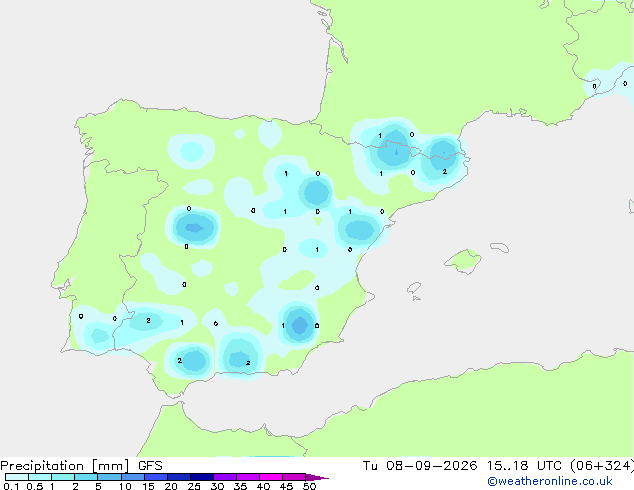Click the legend value '50'
Viewport: 634px width, 490px height.
click(309, 486)
